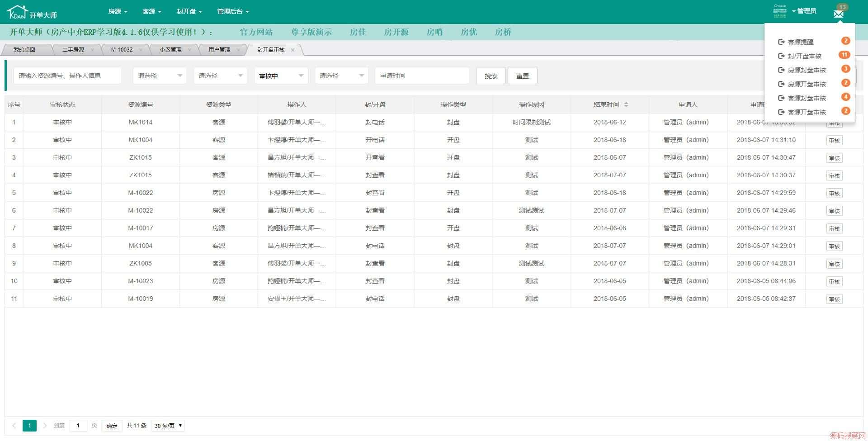Click the arrow icon beside 客源封盘审核

[x=781, y=98]
